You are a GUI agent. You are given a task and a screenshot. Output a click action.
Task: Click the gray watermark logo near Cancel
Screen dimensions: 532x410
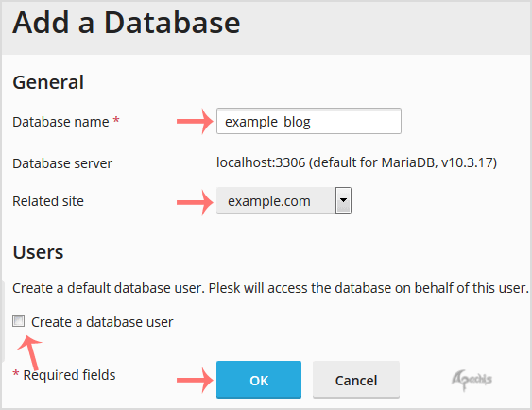point(472,380)
